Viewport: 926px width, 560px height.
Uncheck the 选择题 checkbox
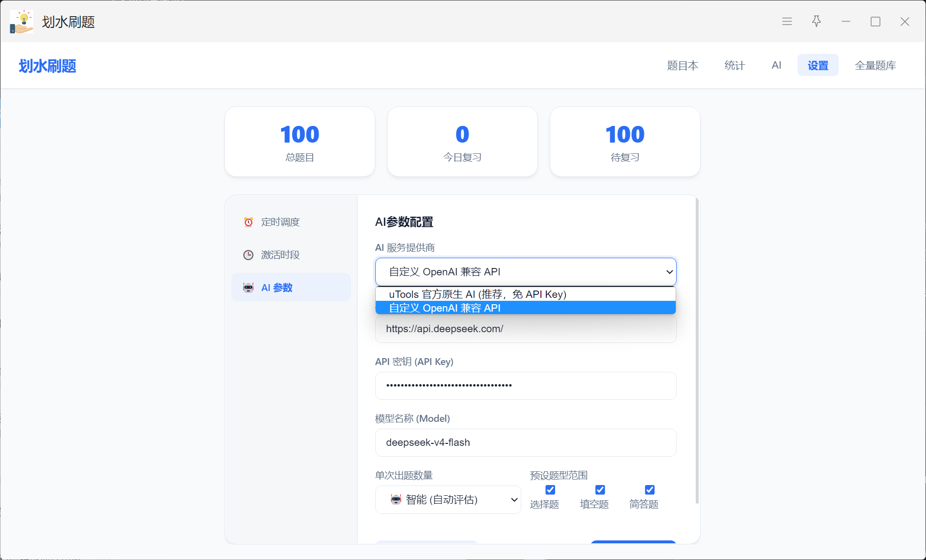[x=550, y=489]
